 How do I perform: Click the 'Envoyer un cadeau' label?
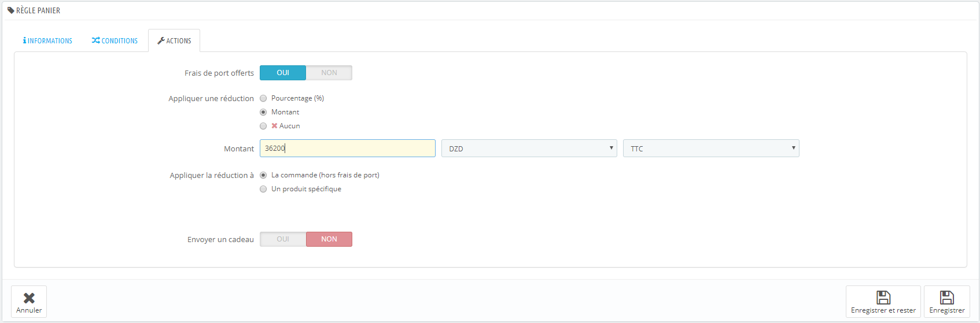click(220, 239)
